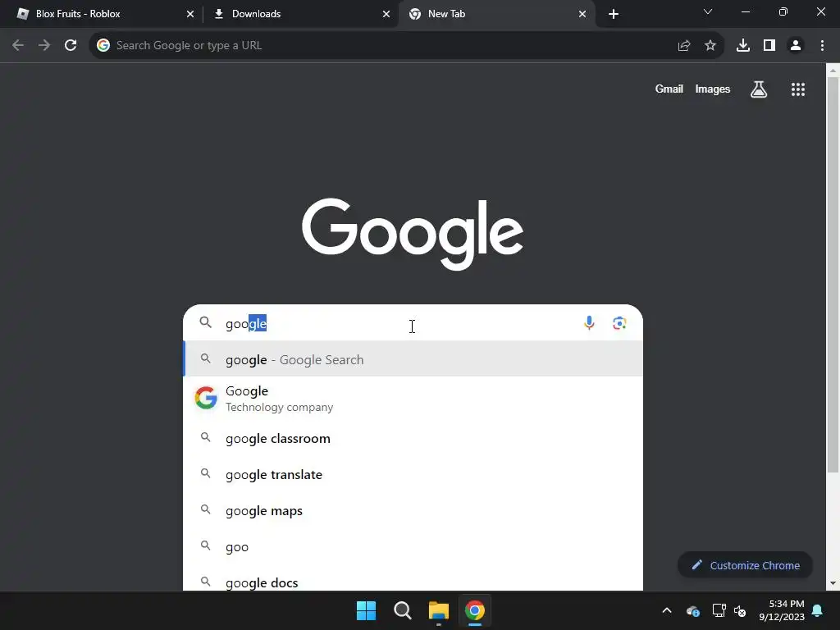Viewport: 840px width, 630px height.
Task: Click the network display tray icon
Action: click(719, 610)
